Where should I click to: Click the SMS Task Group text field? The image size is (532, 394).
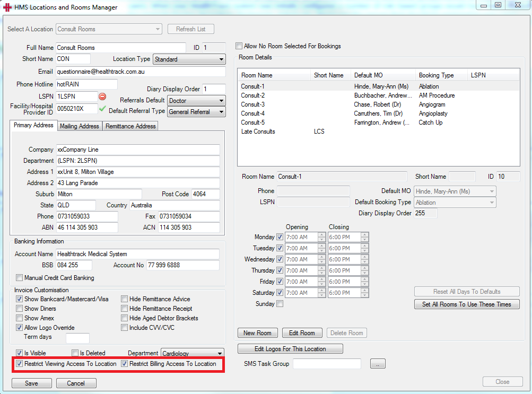click(x=327, y=364)
